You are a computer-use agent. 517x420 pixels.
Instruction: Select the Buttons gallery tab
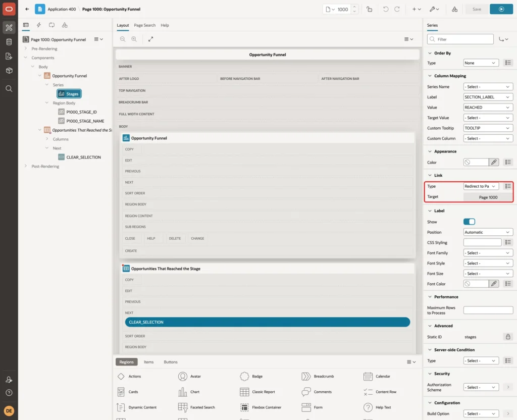click(x=171, y=362)
